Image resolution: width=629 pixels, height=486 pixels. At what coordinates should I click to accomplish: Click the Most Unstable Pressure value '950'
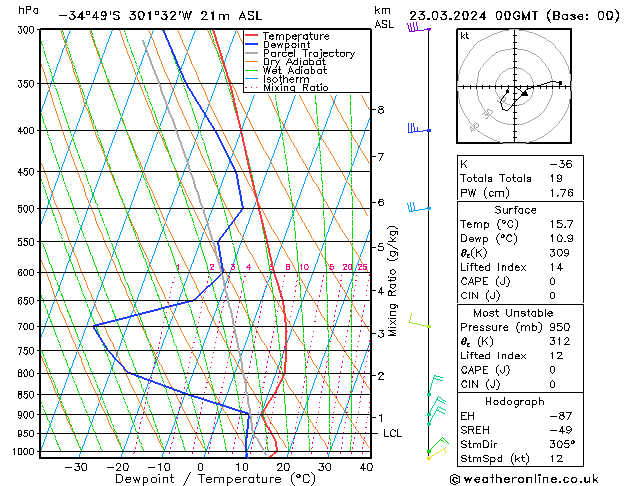coord(560,327)
